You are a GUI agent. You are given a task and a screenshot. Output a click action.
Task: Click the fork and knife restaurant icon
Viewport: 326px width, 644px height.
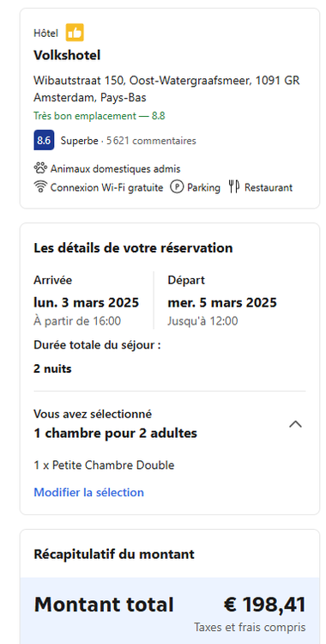coord(234,187)
